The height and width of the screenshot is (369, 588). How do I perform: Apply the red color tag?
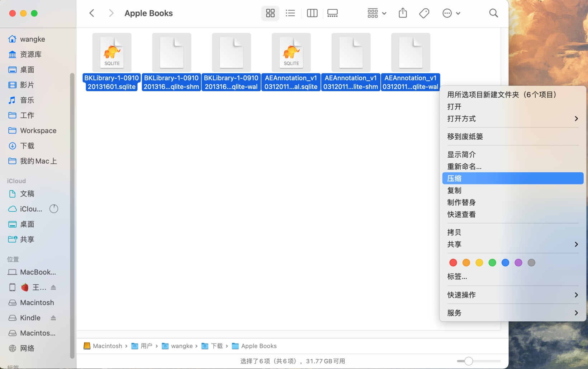(453, 263)
